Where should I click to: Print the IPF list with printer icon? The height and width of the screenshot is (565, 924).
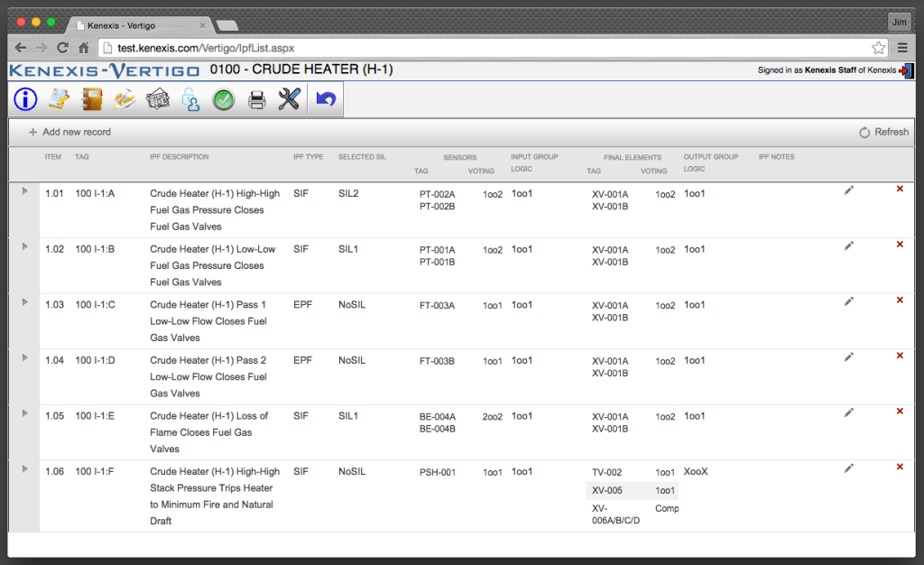click(x=257, y=100)
